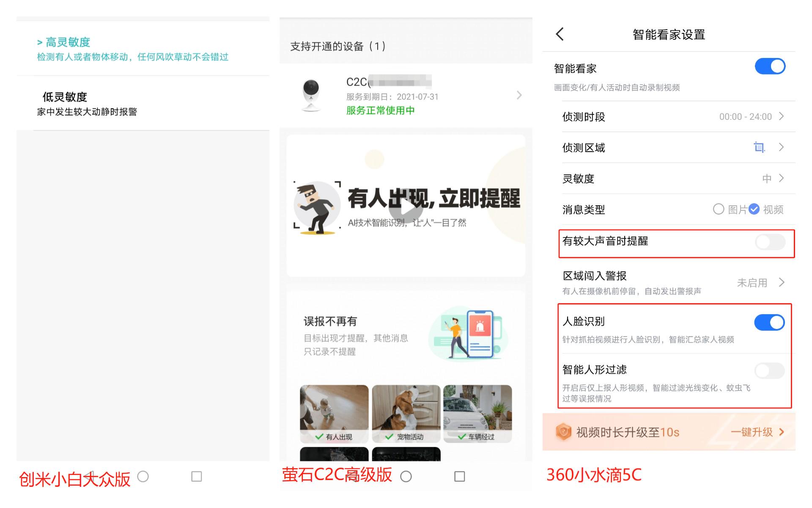Click 支持开通的设备 (1) header

338,46
